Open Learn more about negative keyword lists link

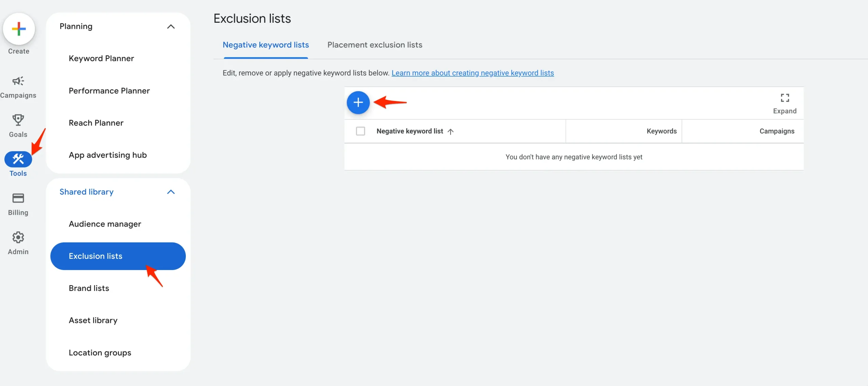473,73
